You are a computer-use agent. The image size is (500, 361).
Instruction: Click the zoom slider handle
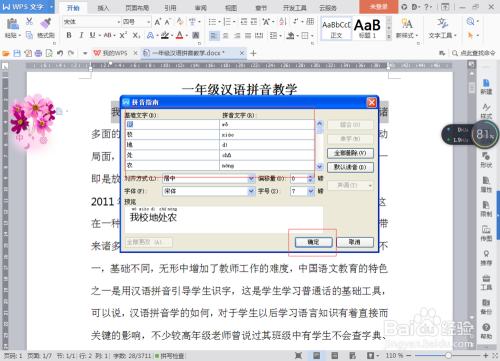(x=449, y=356)
